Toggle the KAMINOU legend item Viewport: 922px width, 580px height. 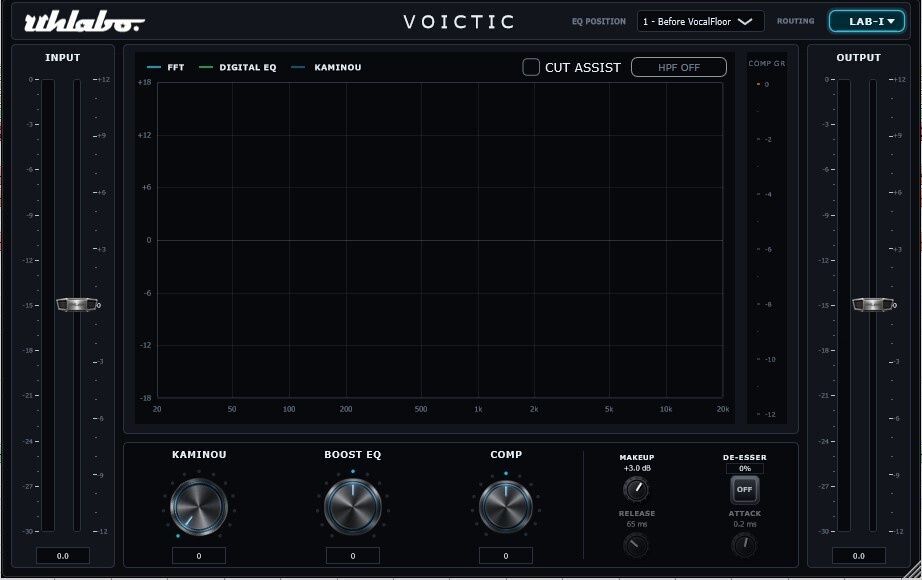click(x=326, y=67)
